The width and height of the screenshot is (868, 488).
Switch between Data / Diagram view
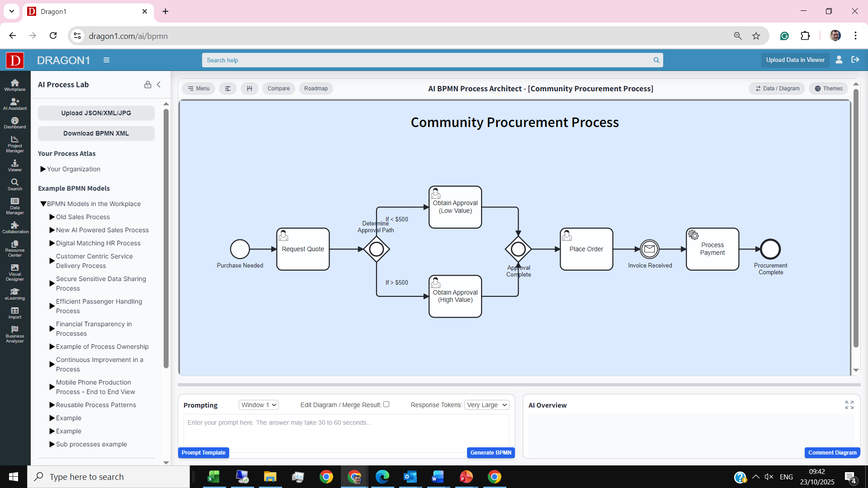(777, 89)
